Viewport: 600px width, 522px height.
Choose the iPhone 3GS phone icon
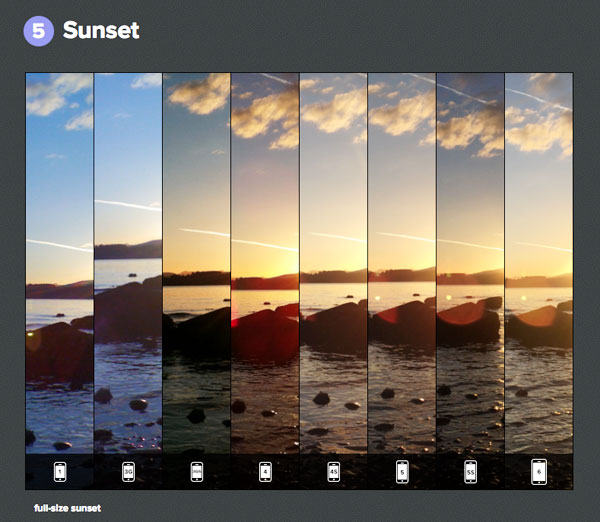click(x=197, y=472)
